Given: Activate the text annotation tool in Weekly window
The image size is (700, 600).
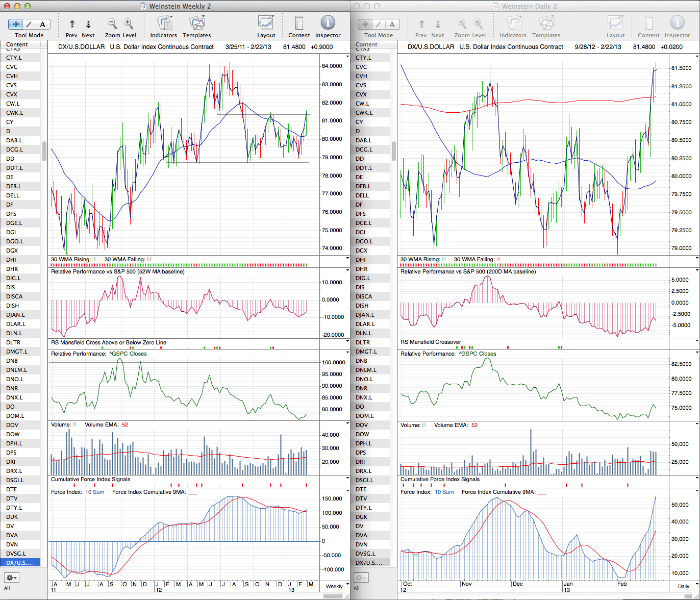Looking at the screenshot, I should click(42, 24).
